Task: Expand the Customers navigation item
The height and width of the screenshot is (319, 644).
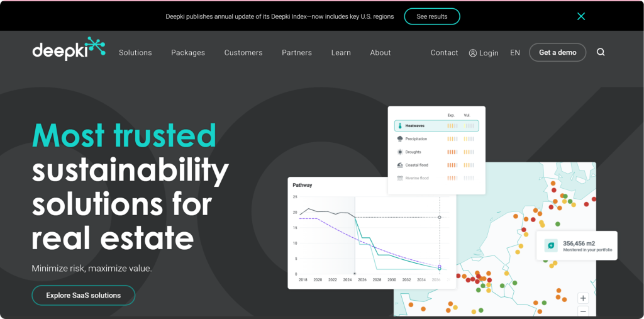Action: click(243, 53)
